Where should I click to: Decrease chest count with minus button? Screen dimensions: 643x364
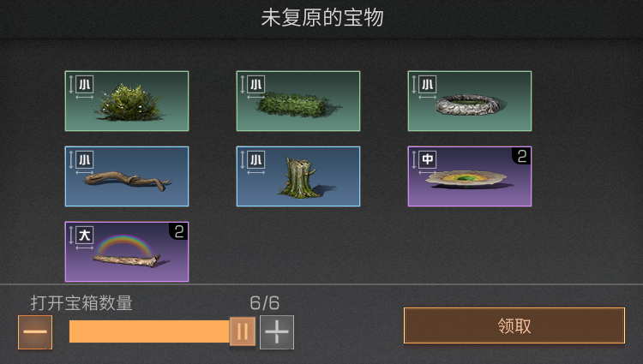35,332
